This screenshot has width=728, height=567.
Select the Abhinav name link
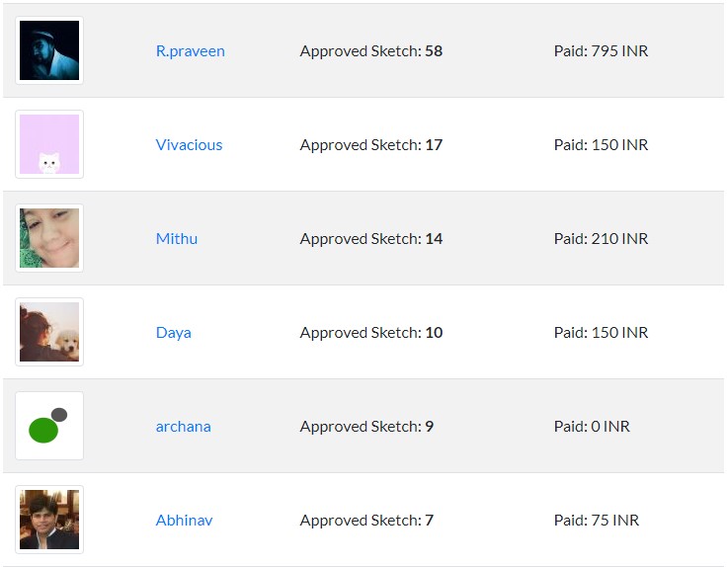[184, 520]
